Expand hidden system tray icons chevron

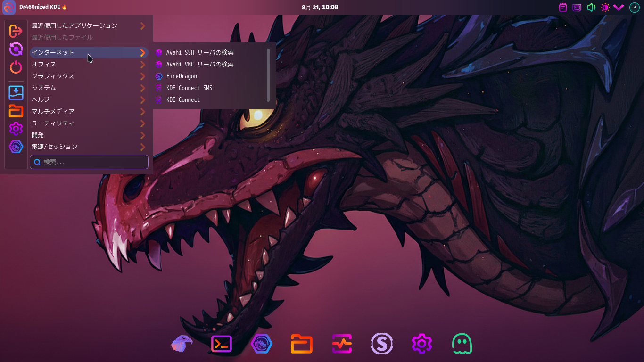click(x=619, y=8)
